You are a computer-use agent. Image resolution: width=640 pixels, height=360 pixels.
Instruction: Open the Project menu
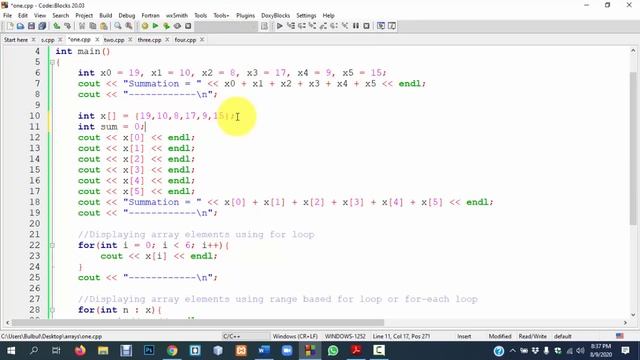pos(84,16)
